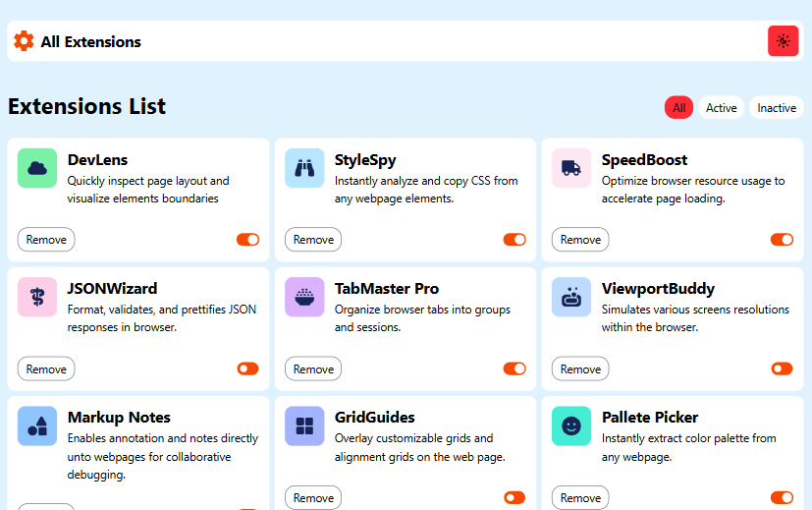
Task: Switch off the TabMaster Pro toggle
Action: tap(514, 368)
